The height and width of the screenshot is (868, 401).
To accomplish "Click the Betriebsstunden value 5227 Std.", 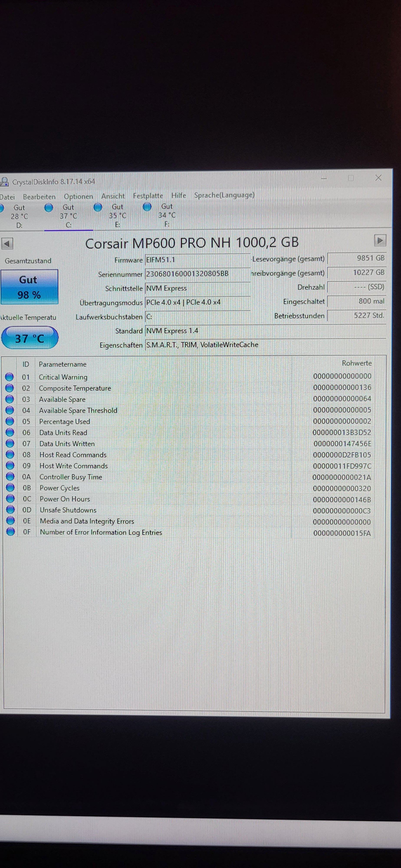I will coord(357,315).
